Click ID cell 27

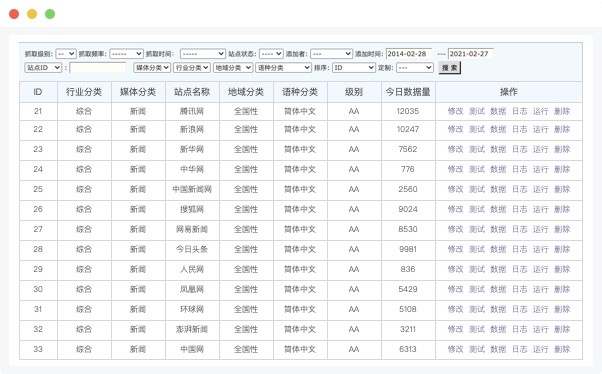[x=38, y=229]
